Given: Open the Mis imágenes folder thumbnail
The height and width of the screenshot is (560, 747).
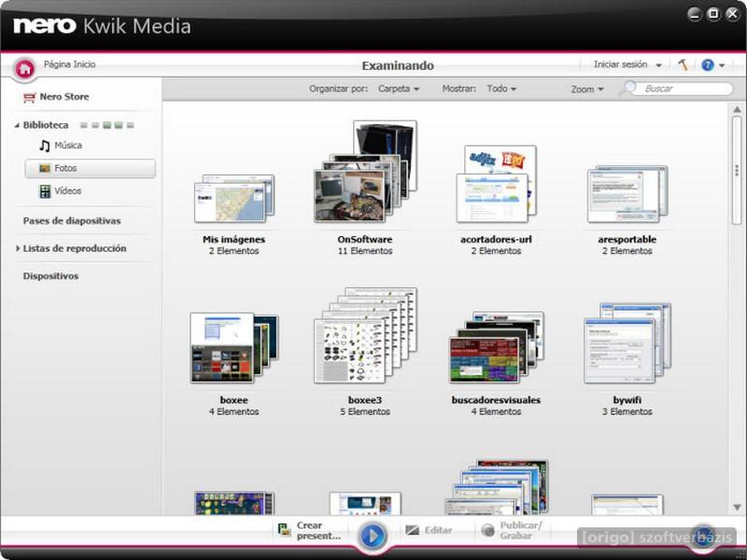Looking at the screenshot, I should click(x=234, y=199).
